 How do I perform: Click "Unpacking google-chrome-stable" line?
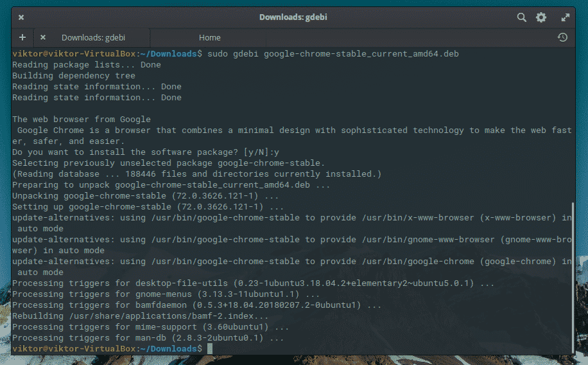click(x=146, y=195)
